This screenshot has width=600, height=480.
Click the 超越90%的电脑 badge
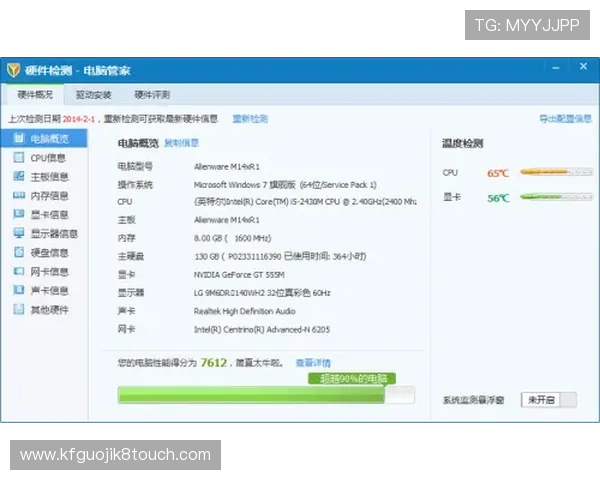pos(352,379)
